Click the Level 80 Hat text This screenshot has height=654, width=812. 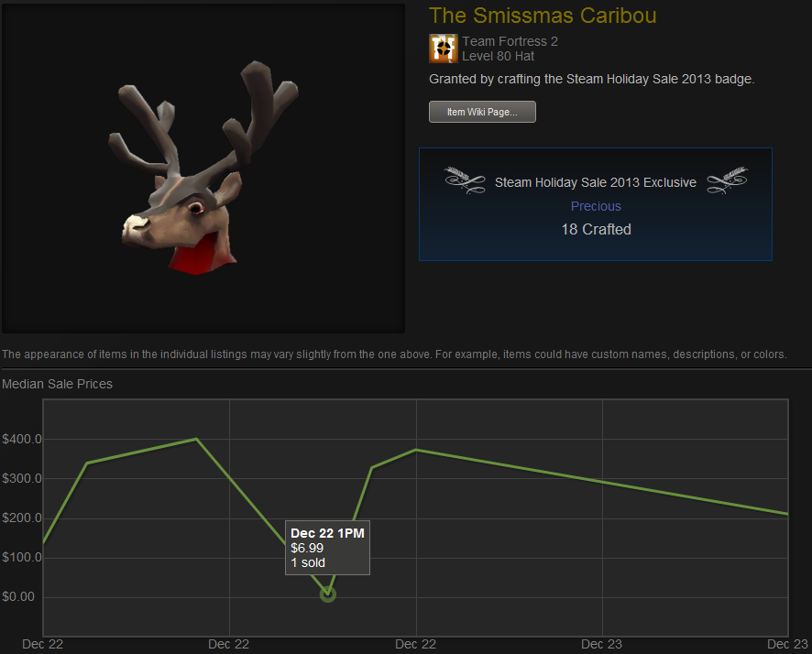click(499, 56)
